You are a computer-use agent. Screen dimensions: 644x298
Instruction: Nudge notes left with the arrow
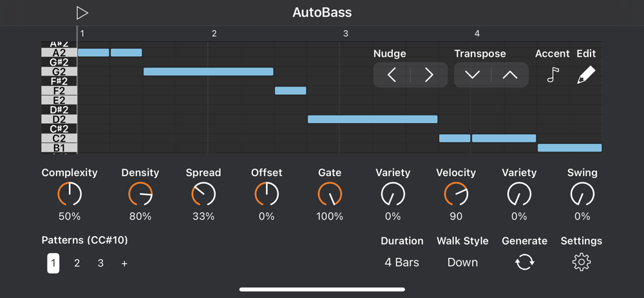pos(392,75)
